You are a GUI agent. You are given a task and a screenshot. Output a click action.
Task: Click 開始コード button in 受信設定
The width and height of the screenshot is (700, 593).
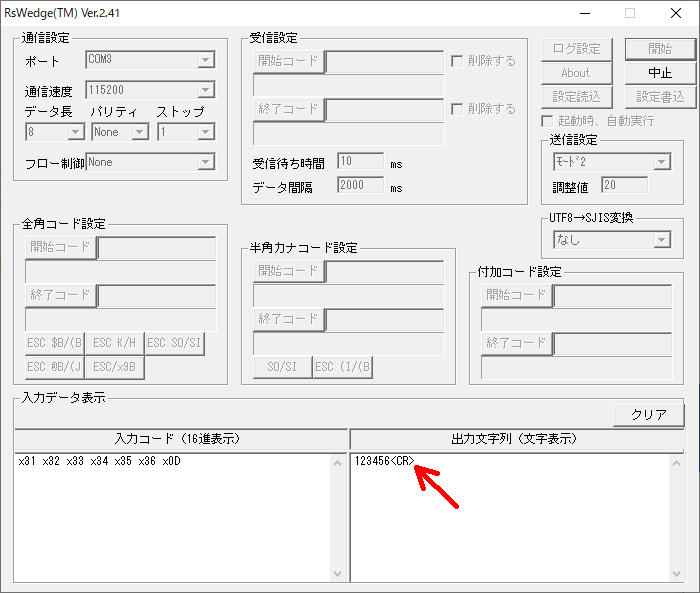288,62
